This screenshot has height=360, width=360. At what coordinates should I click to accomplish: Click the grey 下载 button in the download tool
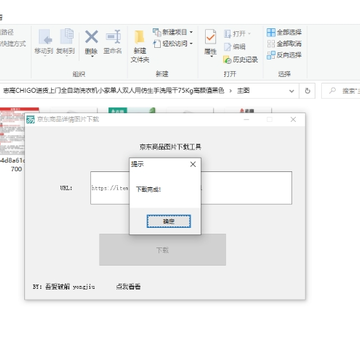click(x=163, y=250)
